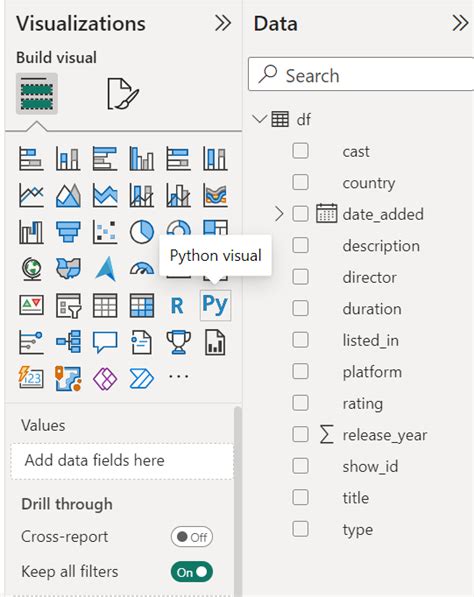Viewport: 474px width, 597px height.
Task: Add a Map globe visual
Action: click(31, 269)
